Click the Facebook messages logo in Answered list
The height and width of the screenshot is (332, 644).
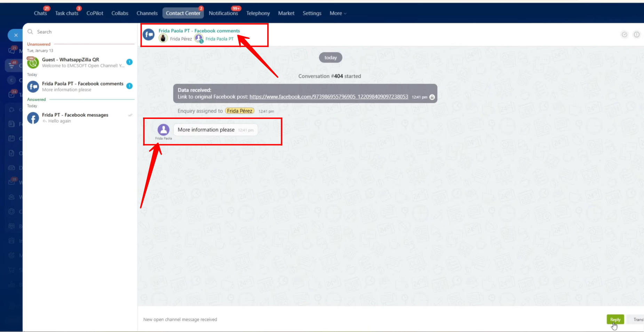click(33, 118)
